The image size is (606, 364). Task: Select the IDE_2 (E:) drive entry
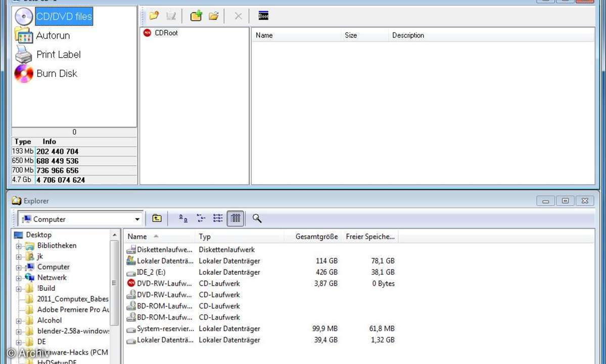pyautogui.click(x=151, y=272)
